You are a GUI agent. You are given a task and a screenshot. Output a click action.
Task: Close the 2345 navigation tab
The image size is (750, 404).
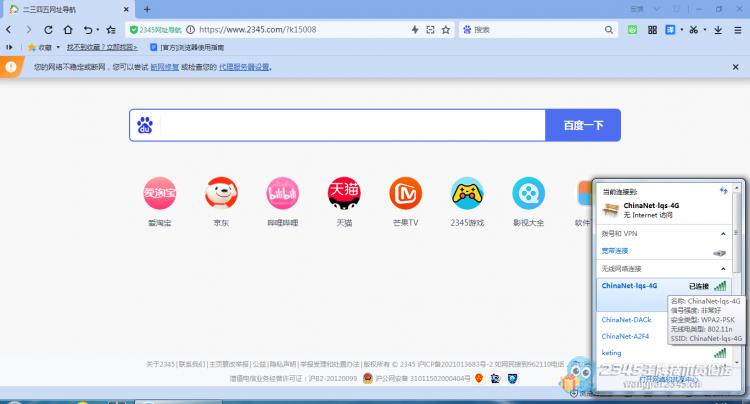point(126,9)
